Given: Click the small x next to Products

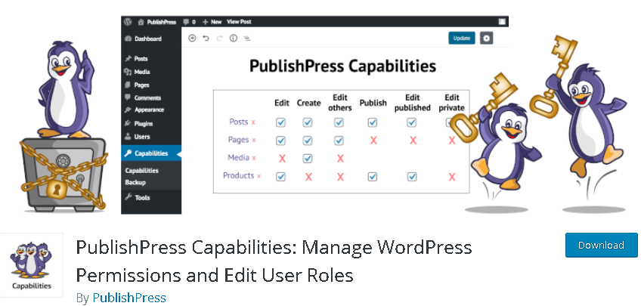Looking at the screenshot, I should pyautogui.click(x=259, y=176).
